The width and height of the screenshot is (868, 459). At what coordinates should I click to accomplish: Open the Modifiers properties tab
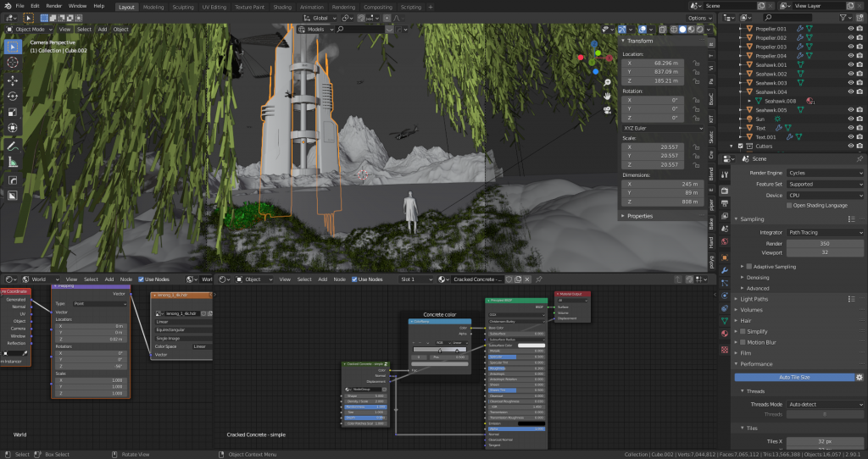point(725,270)
